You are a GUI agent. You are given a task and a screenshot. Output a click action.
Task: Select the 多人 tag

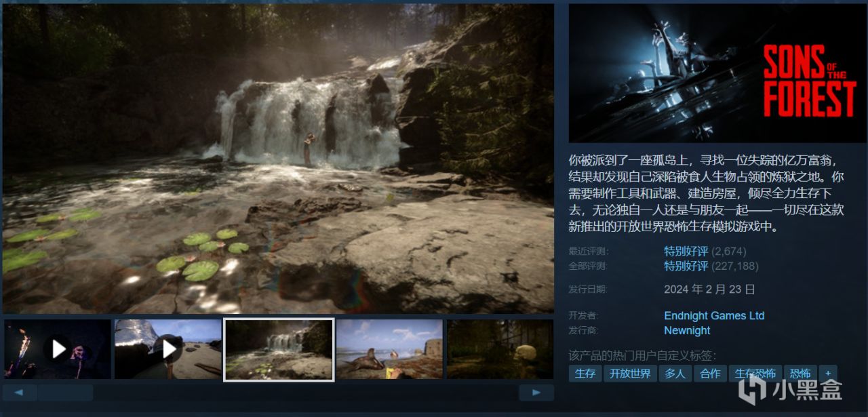675,374
